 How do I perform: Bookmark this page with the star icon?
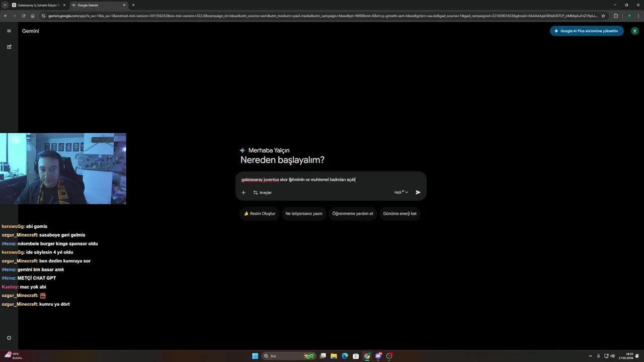point(603,16)
